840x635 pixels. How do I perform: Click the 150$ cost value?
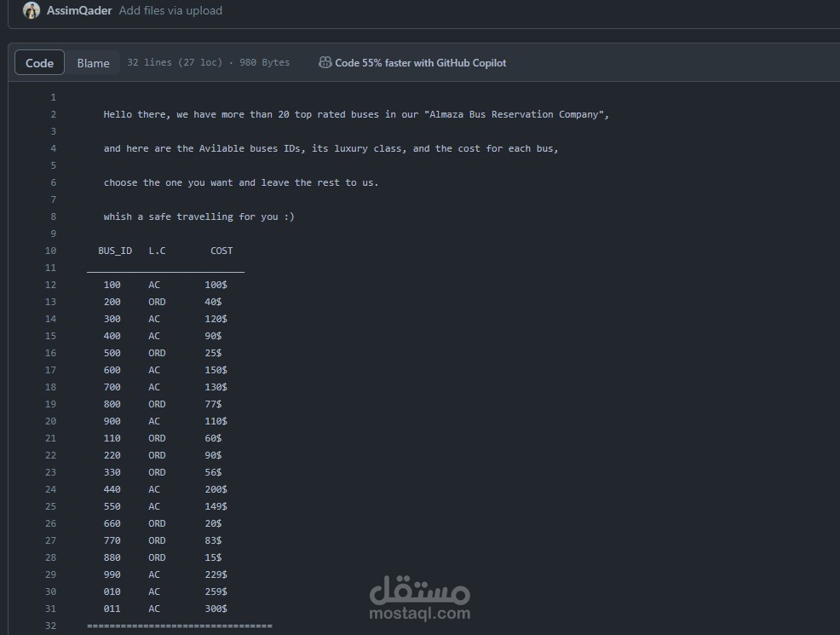click(216, 370)
